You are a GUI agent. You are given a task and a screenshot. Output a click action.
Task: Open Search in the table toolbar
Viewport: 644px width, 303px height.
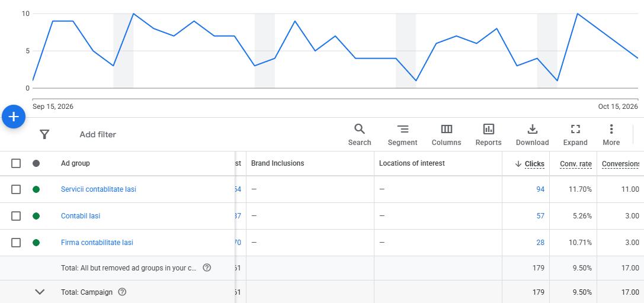coord(360,135)
